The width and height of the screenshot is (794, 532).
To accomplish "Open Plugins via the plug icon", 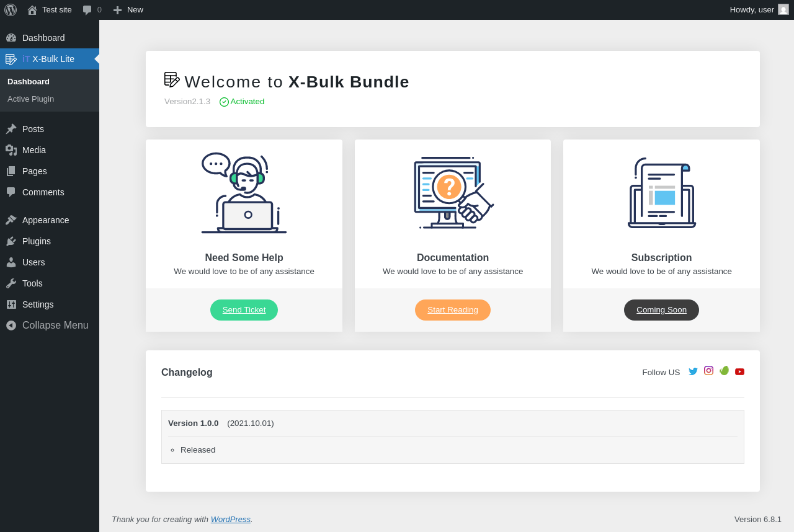I will coord(11,241).
